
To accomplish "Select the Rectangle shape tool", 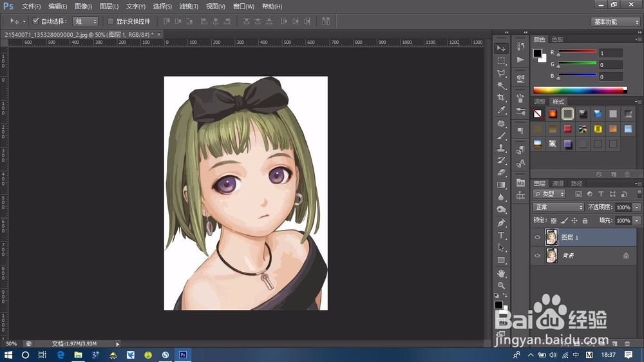I will point(501,260).
